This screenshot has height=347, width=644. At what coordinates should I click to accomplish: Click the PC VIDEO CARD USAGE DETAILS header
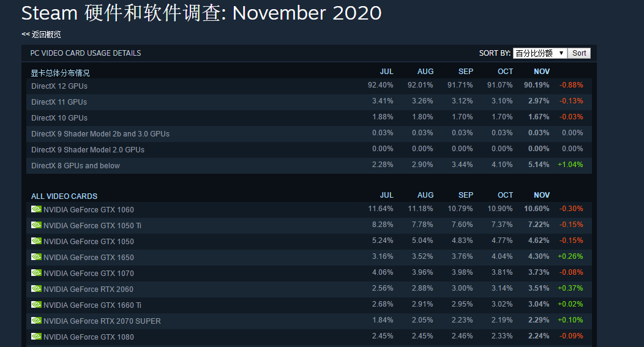click(x=86, y=53)
